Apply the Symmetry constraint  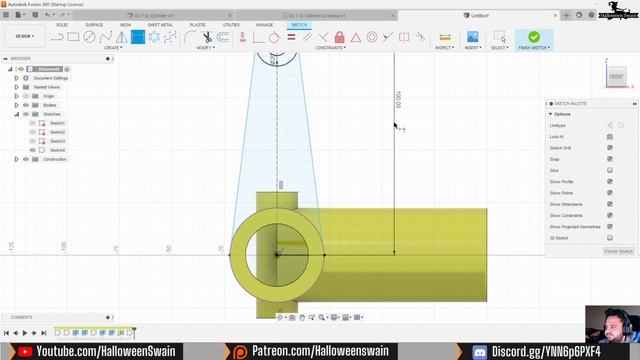[404, 37]
